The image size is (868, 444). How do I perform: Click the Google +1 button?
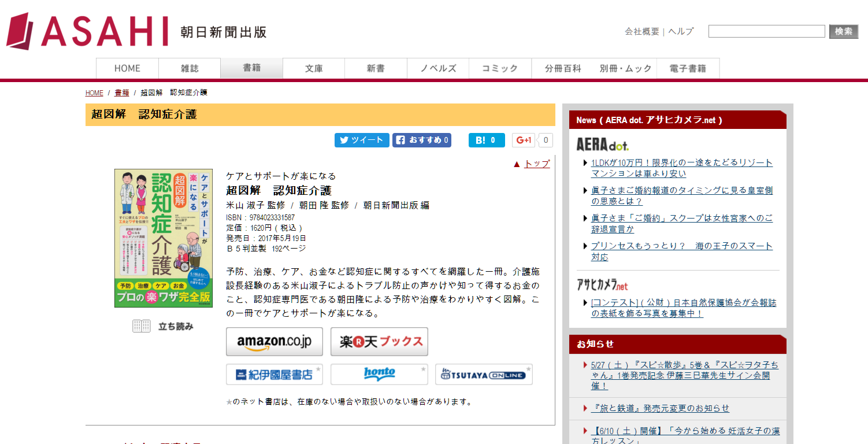coord(524,140)
